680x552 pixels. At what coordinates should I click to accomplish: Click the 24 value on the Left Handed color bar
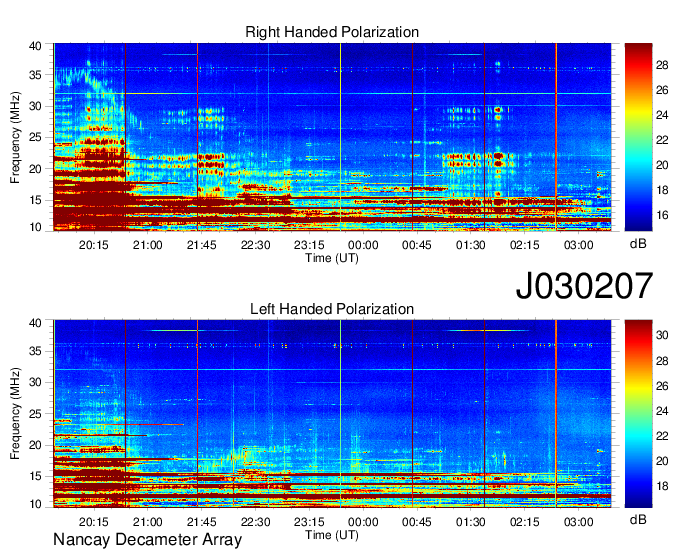662,411
